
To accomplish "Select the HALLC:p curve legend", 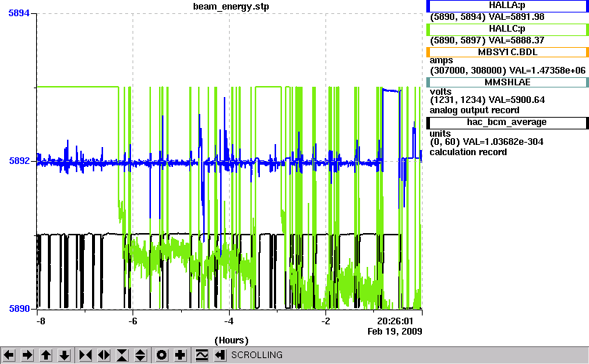I will 507,29.
